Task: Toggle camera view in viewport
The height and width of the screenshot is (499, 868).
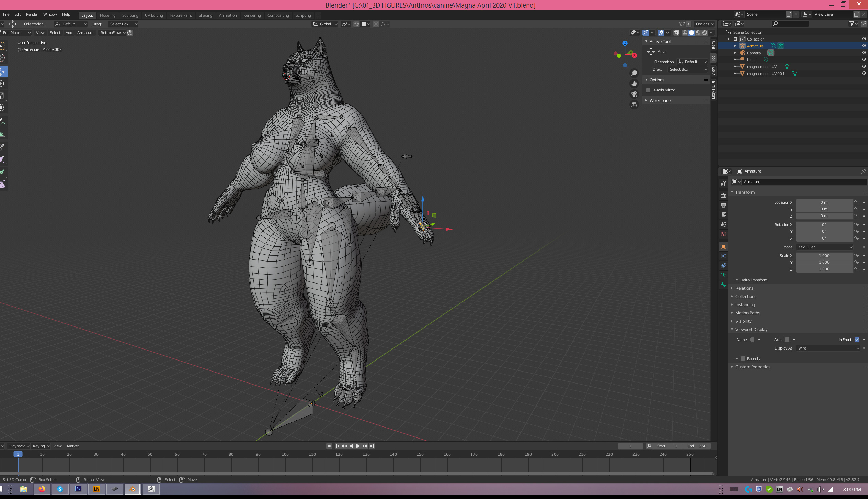Action: click(x=634, y=94)
